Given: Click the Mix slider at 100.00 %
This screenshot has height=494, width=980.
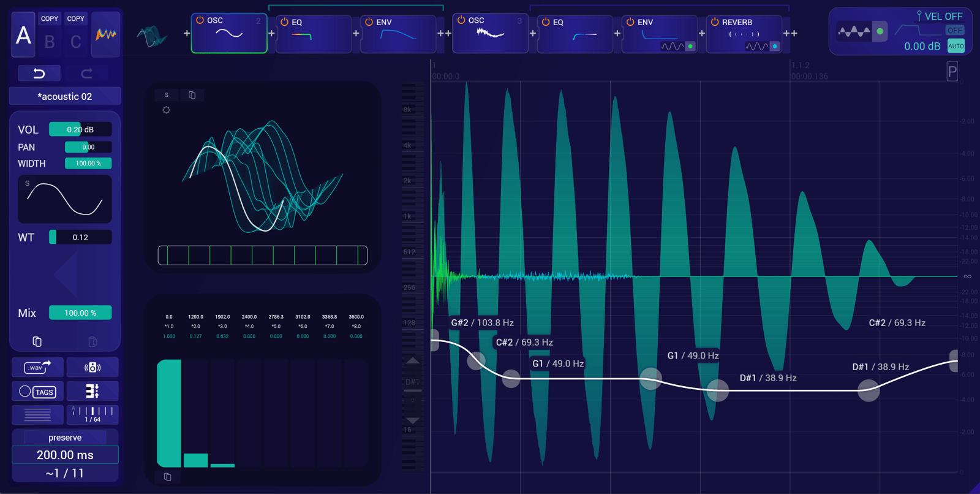Looking at the screenshot, I should [x=80, y=313].
